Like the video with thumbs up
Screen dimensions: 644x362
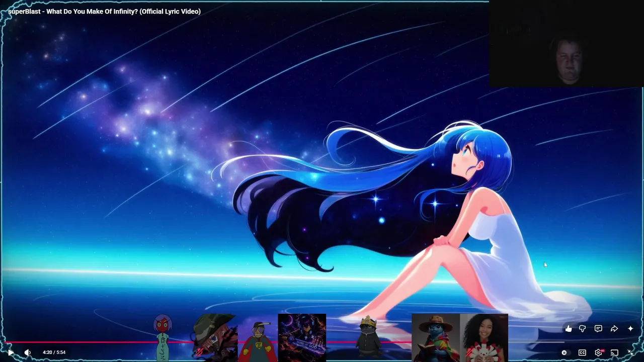(x=569, y=329)
